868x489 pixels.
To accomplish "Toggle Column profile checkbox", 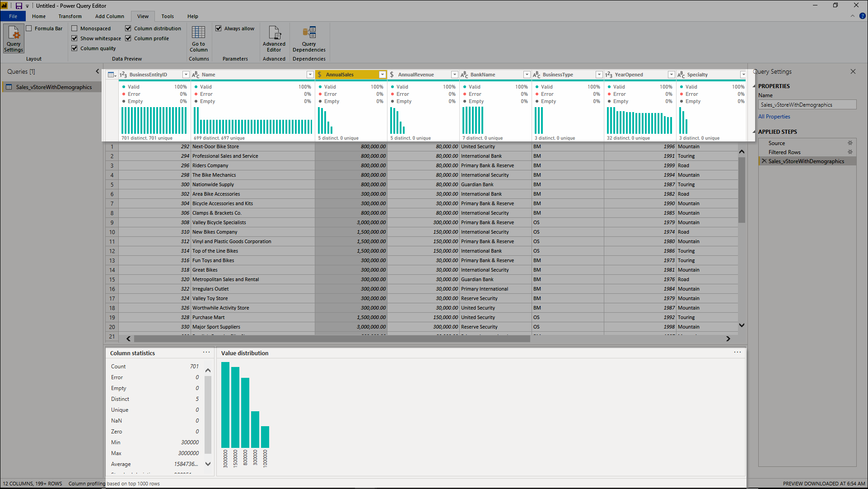I will click(129, 38).
